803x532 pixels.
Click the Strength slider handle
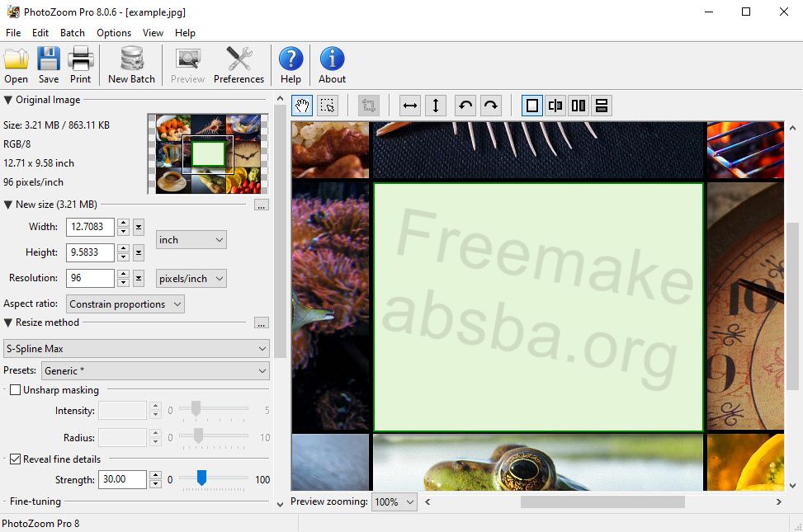point(201,478)
